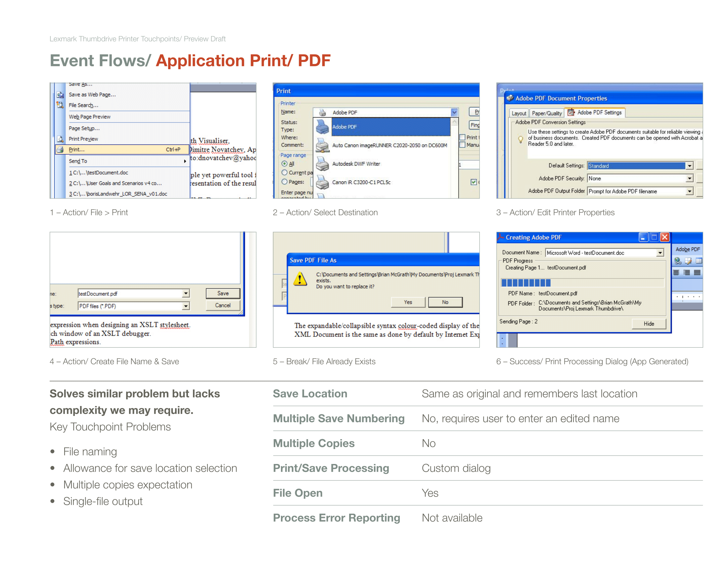The height and width of the screenshot is (563, 728).
Task: Click the File Search menu icon
Action: [60, 105]
